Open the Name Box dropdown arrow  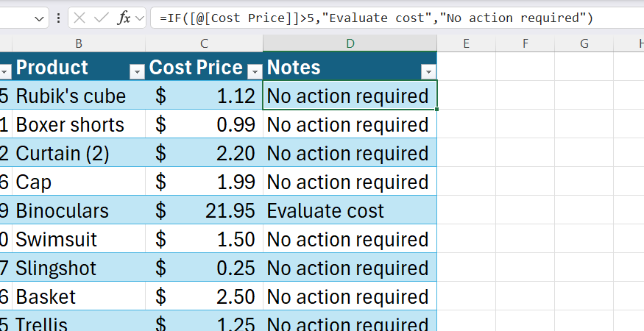pyautogui.click(x=40, y=18)
